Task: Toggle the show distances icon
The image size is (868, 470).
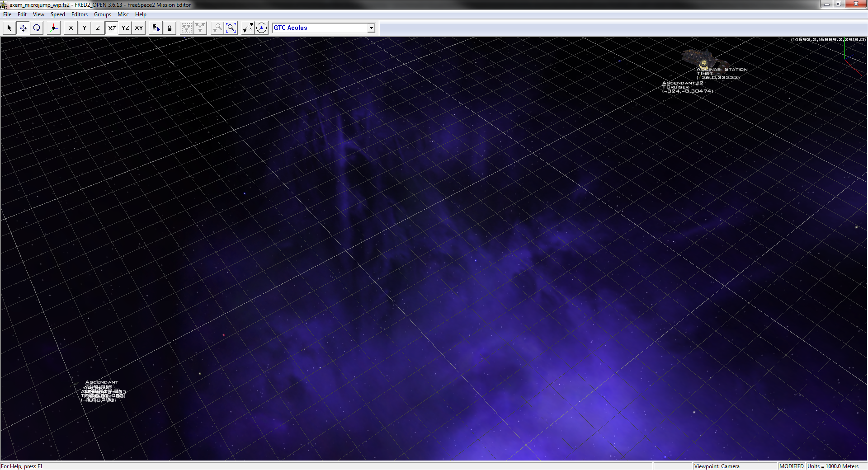Action: click(248, 28)
